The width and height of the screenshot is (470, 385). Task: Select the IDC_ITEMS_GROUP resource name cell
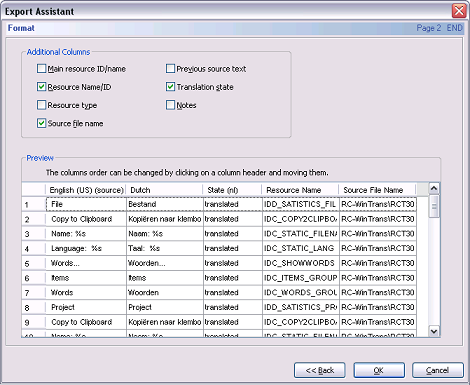coord(301,278)
